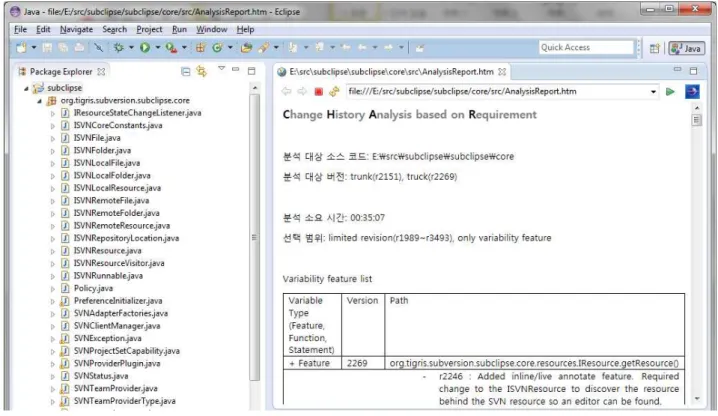Maximize the Package Explorer panel
This screenshot has width=718, height=416.
pos(251,71)
